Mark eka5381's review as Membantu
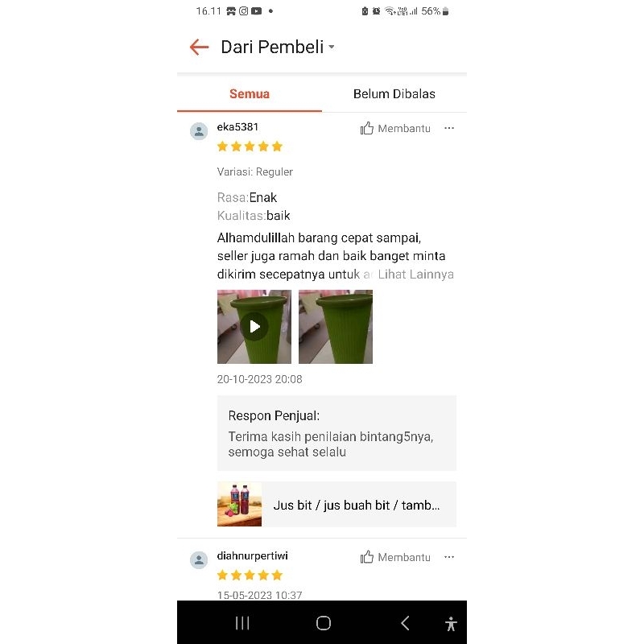The image size is (644, 644). (x=395, y=129)
